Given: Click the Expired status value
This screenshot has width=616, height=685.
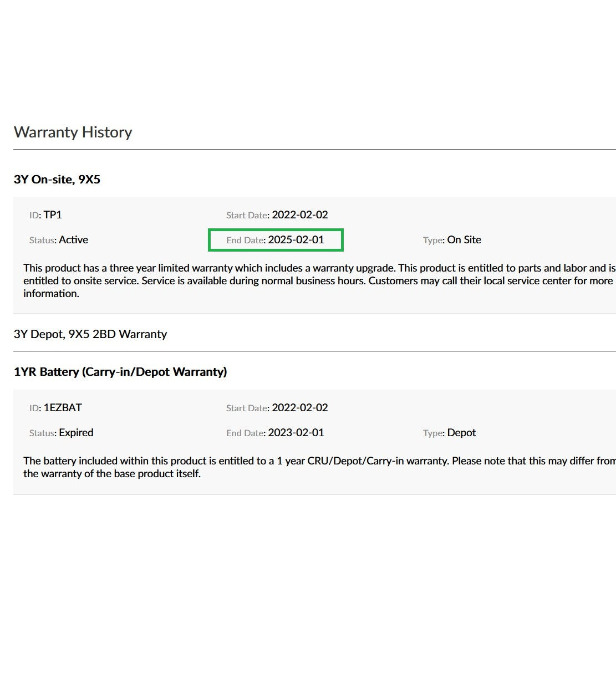Looking at the screenshot, I should pyautogui.click(x=76, y=433).
